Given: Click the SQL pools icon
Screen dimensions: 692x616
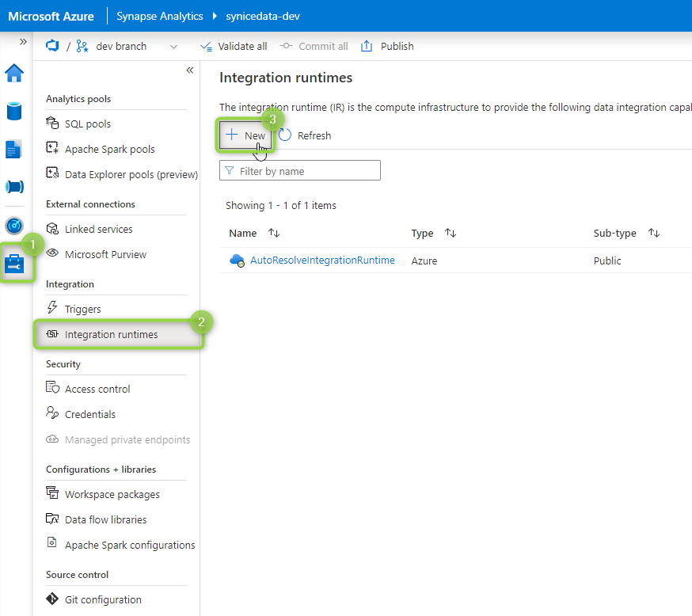Looking at the screenshot, I should (52, 123).
